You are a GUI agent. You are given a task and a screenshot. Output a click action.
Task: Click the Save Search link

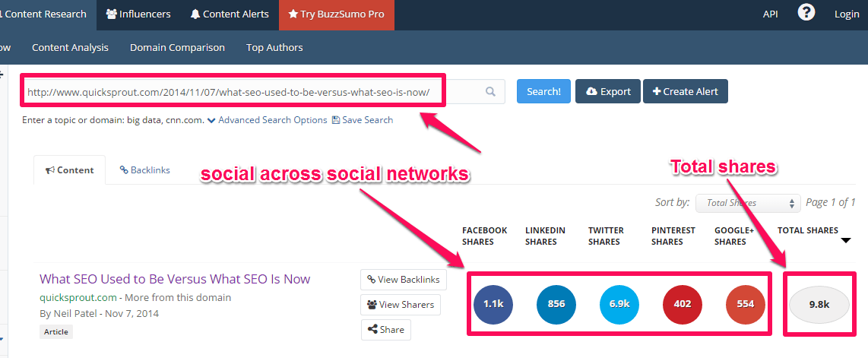tap(363, 120)
